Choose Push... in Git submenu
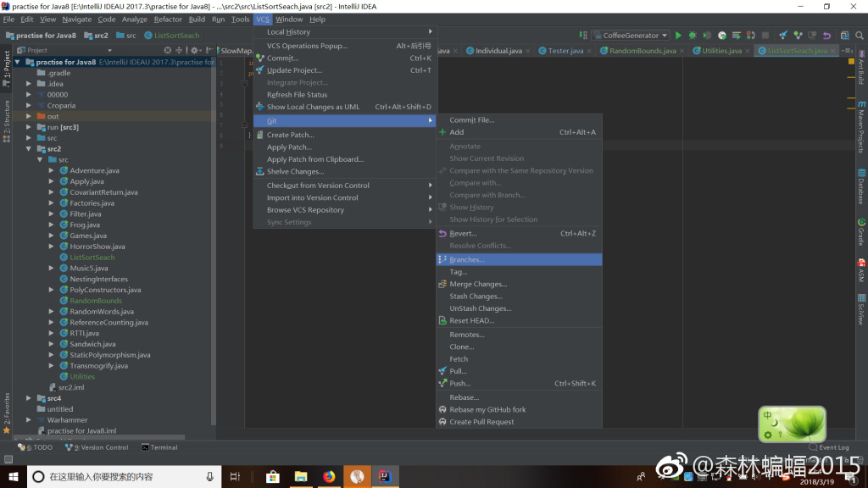868x488 pixels. pos(520,384)
